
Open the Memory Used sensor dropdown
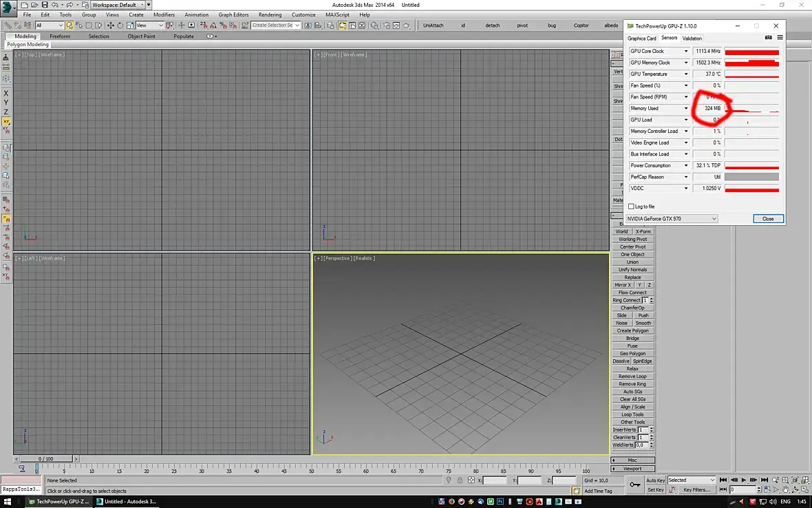coord(685,108)
